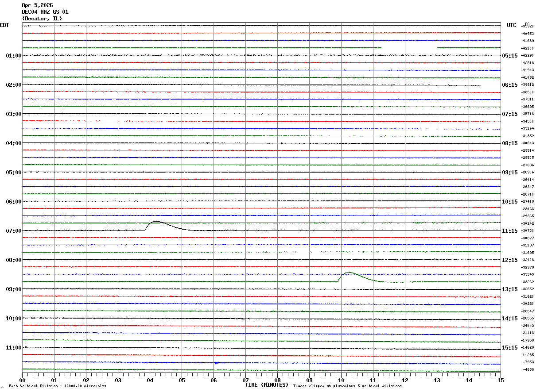The height and width of the screenshot is (392, 536).
Task: Click the 'CDT' timezone label
Action: [4, 25]
